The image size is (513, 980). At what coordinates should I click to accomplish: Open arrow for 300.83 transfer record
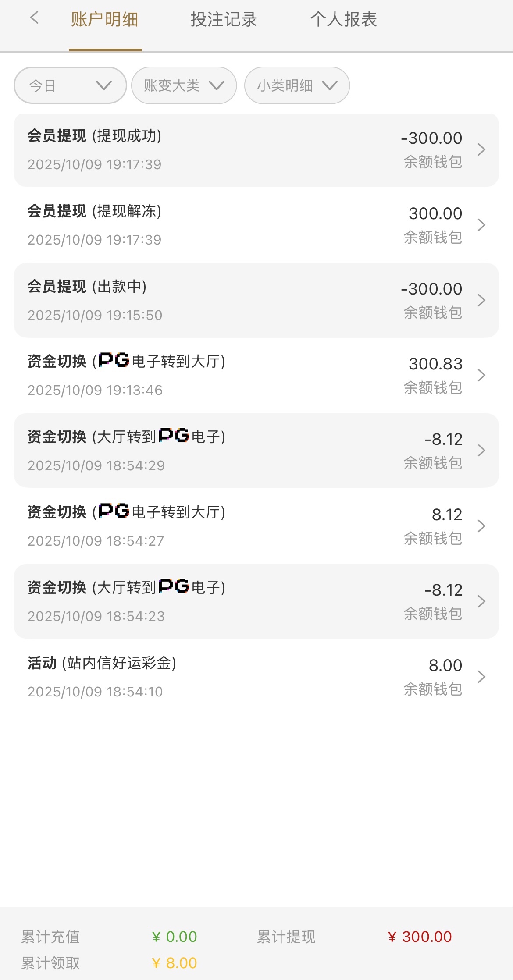tap(481, 375)
